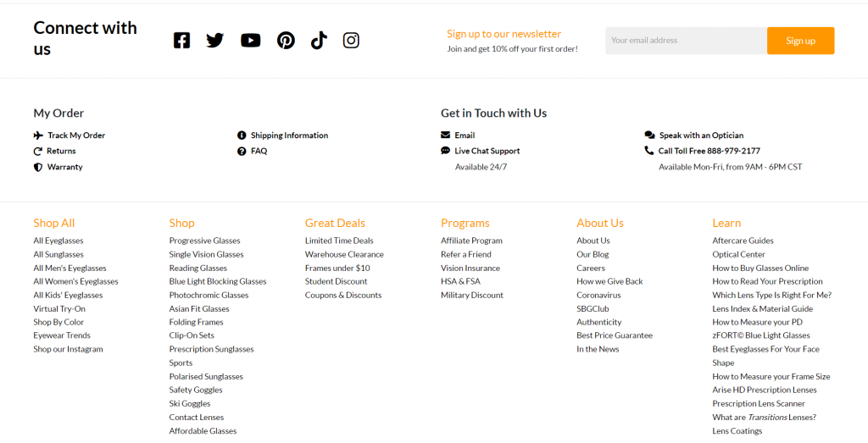Viewport: 868px width, 443px height.
Task: Open Ski Goggles link
Action: point(190,404)
